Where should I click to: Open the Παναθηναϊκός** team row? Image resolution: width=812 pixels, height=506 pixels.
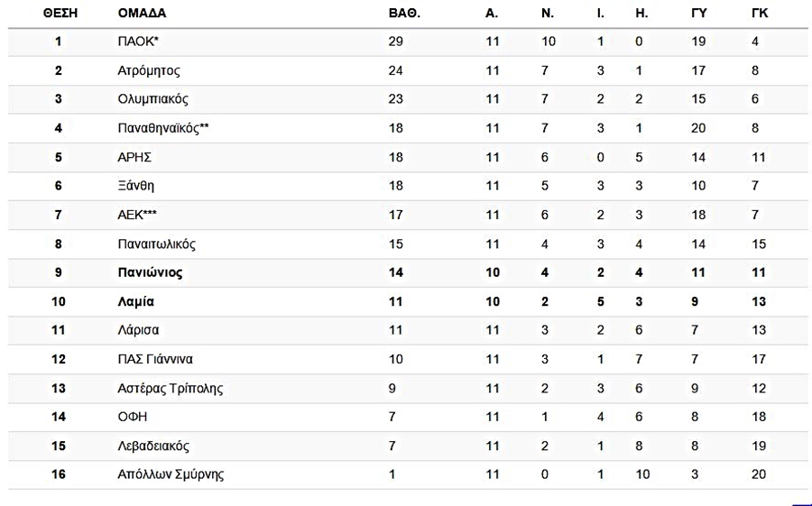pos(408,128)
